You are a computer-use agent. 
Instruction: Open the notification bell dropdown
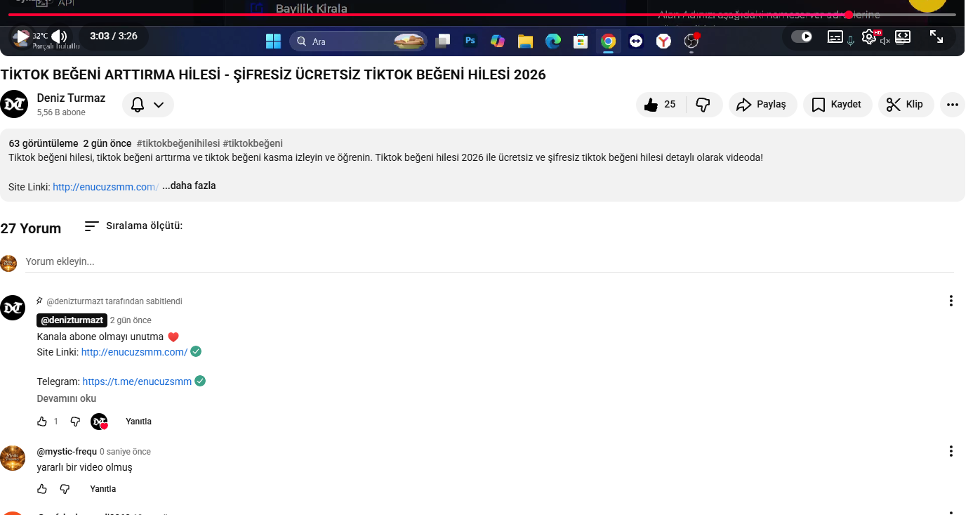click(147, 105)
